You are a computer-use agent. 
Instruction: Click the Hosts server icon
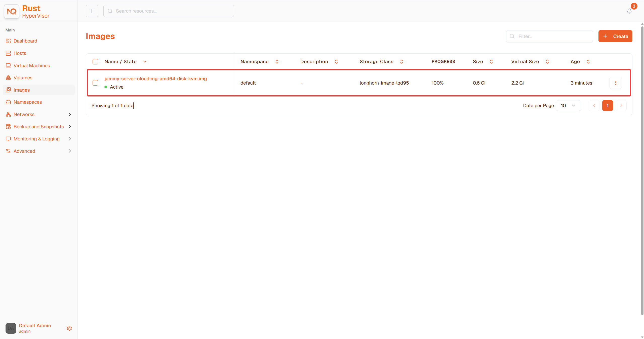pos(8,53)
